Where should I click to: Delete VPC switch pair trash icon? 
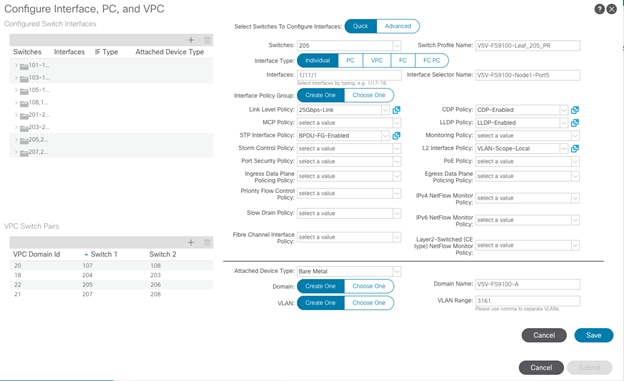(207, 242)
